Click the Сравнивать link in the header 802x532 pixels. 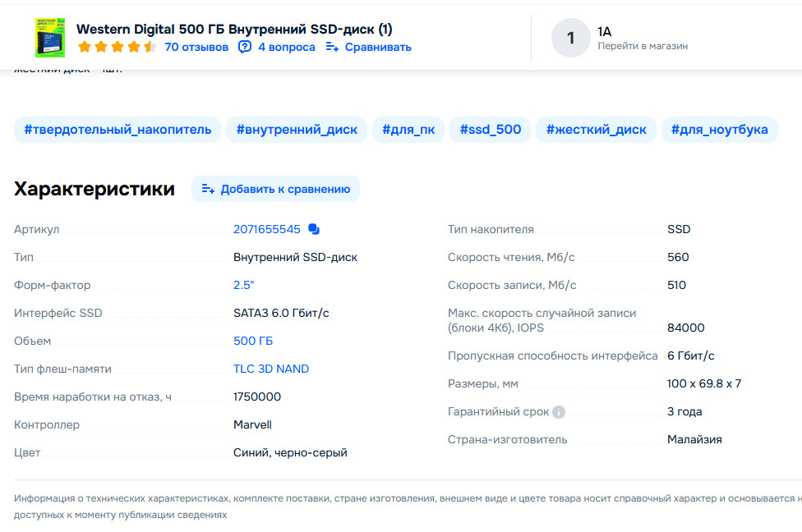point(378,47)
